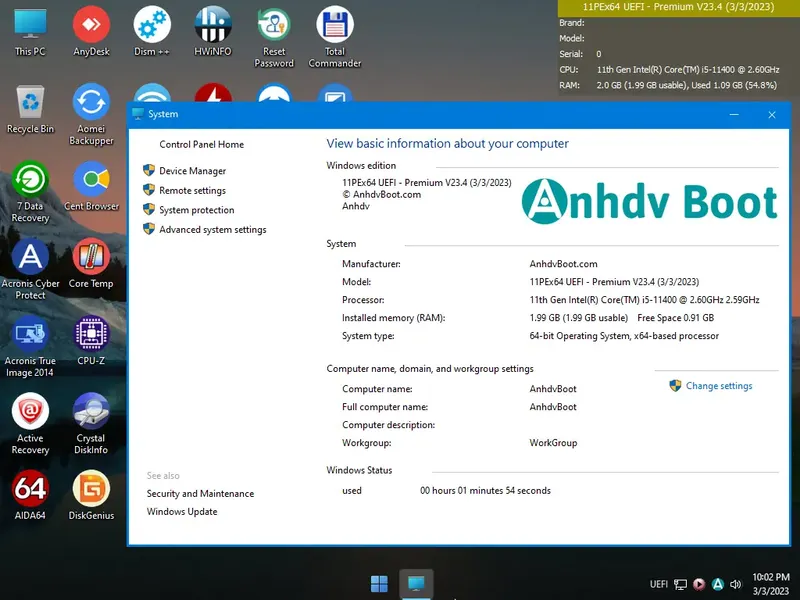Start AnyDesk
This screenshot has width=800, height=600.
click(91, 27)
